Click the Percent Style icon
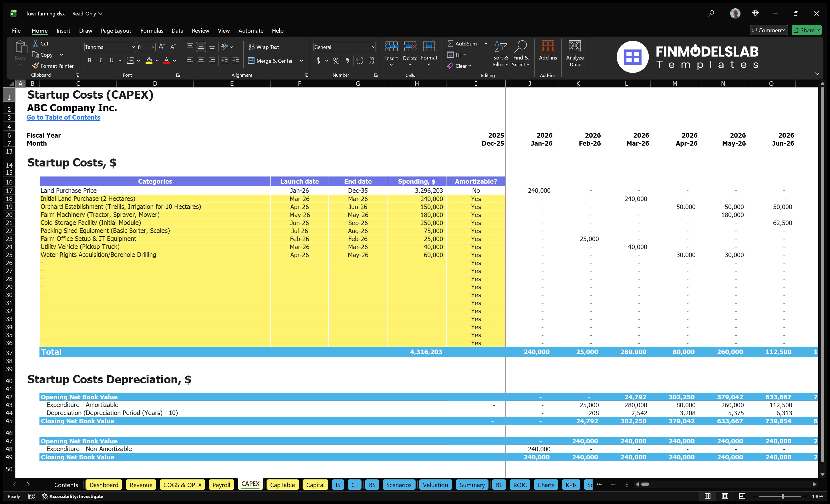This screenshot has height=504, width=830. click(x=335, y=61)
